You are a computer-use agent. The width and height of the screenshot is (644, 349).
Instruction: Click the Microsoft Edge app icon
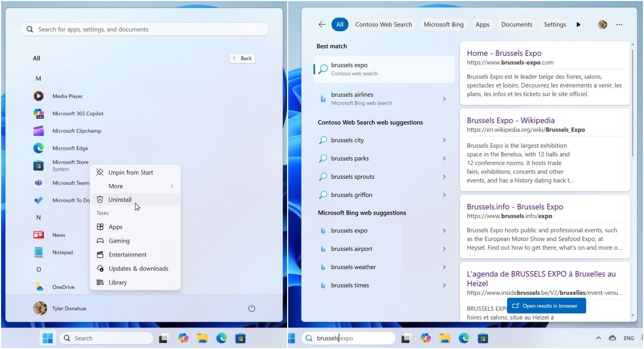(39, 148)
